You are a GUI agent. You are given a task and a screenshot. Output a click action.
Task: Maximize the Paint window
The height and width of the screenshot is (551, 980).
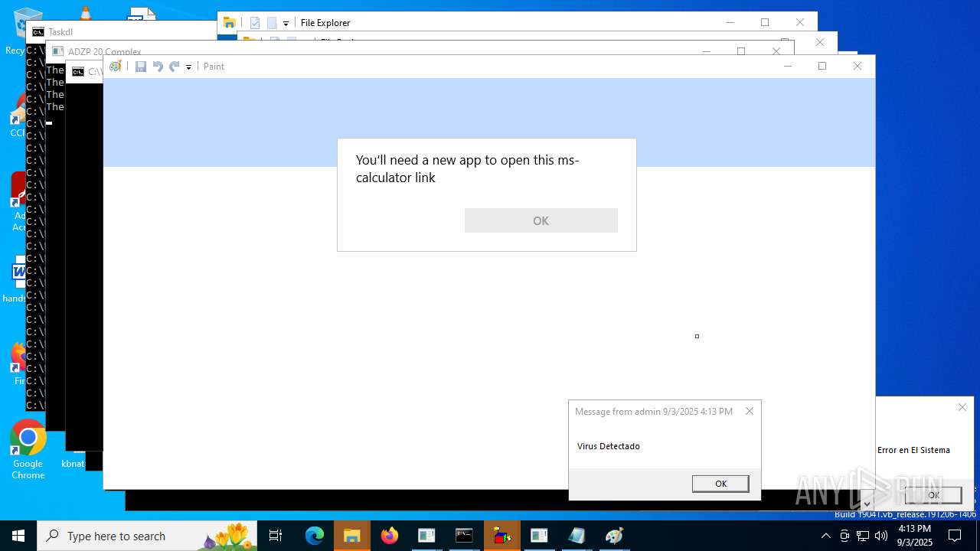click(x=822, y=66)
